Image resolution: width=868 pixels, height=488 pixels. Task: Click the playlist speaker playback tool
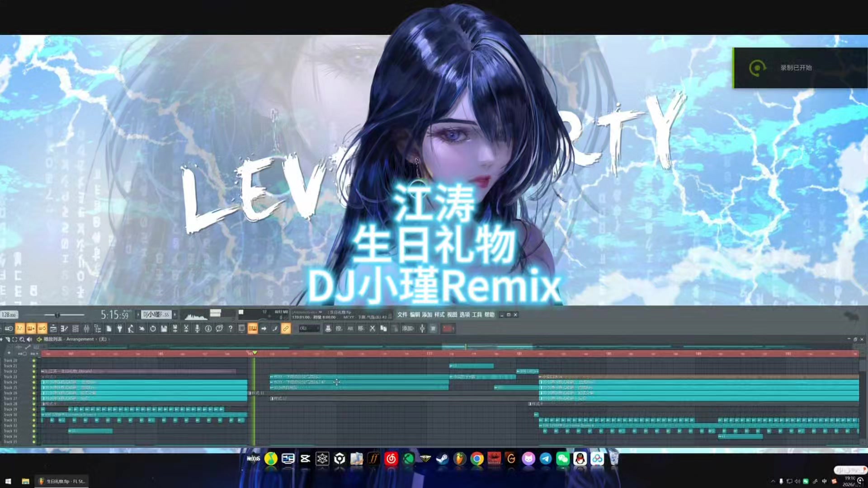29,339
